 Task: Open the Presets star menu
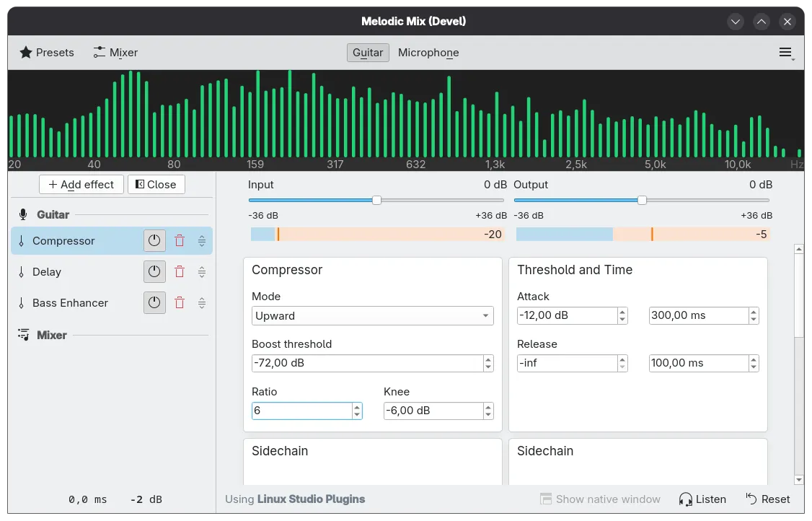pyautogui.click(x=47, y=53)
